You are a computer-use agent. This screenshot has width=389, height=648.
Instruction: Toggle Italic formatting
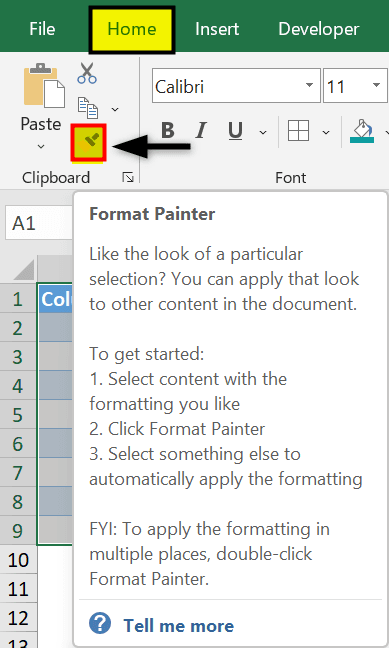tap(201, 131)
